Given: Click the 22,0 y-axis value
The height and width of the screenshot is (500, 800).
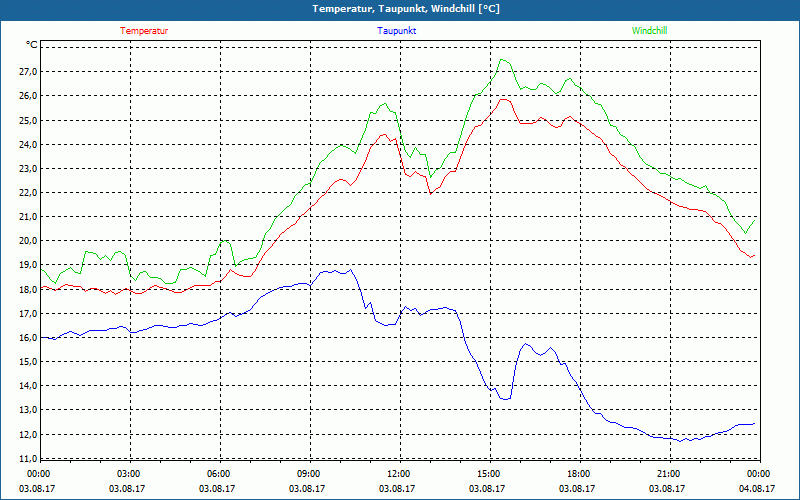Looking at the screenshot, I should tap(28, 193).
